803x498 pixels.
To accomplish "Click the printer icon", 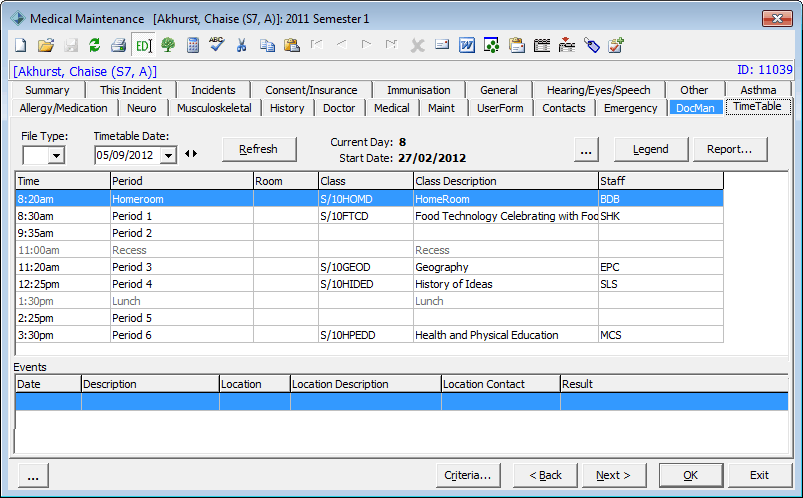I will tap(119, 45).
